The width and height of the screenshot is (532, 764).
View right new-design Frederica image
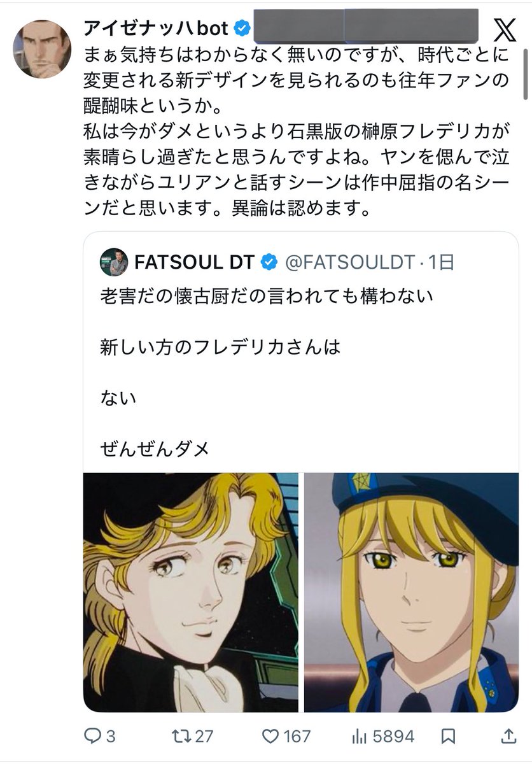pyautogui.click(x=411, y=592)
